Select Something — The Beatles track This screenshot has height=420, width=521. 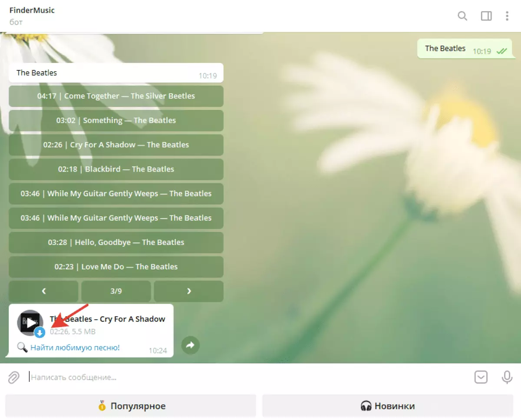(x=116, y=120)
